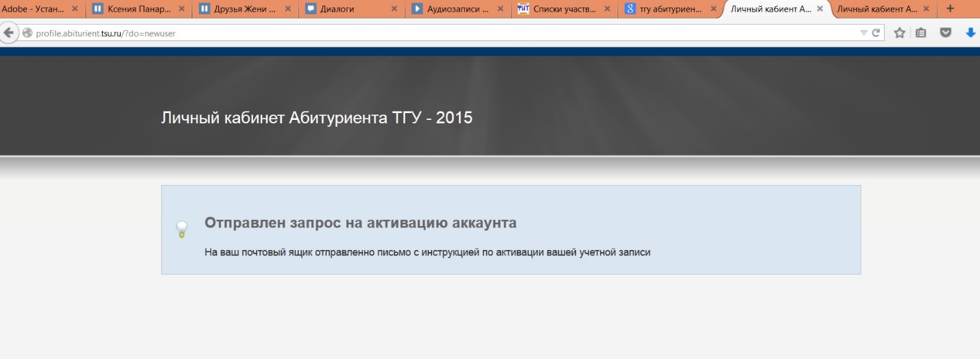Close the Adobe - Устан... tab

(75, 9)
